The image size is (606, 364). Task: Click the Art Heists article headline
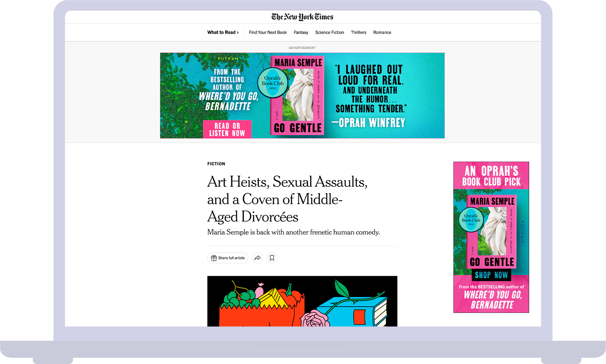[287, 199]
